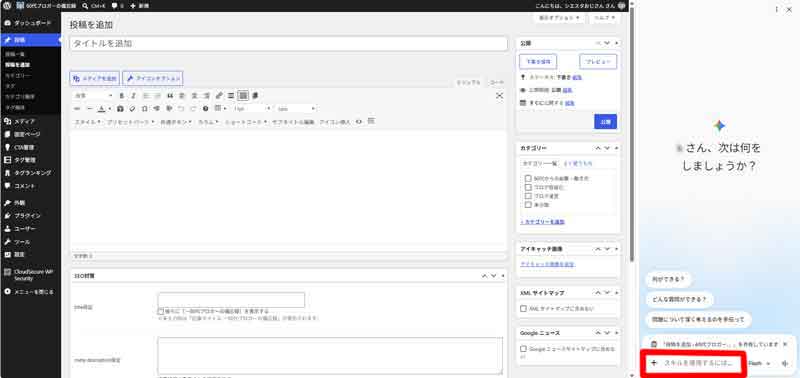Click the undo icon in editor toolbar

pos(181,109)
